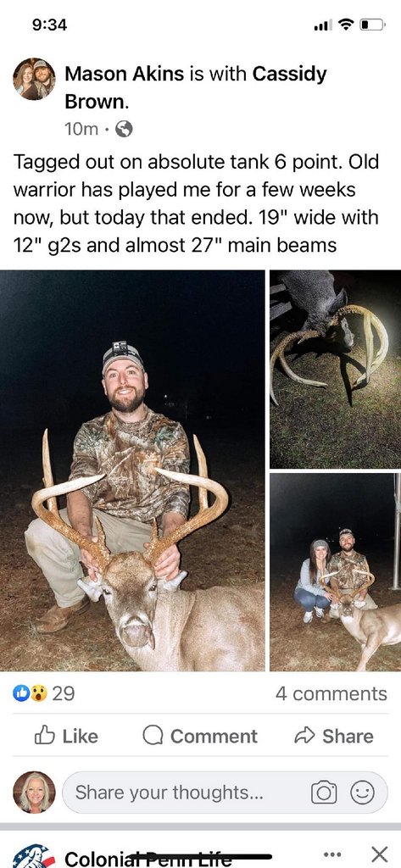View the like and wow reactions
This screenshot has width=401, height=868.
30,693
